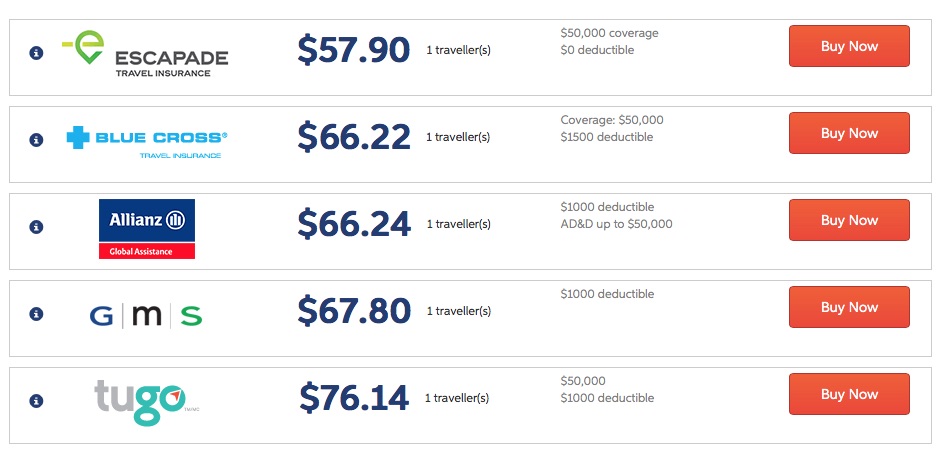
Task: Show details via the GMS info icon
Action: point(36,314)
